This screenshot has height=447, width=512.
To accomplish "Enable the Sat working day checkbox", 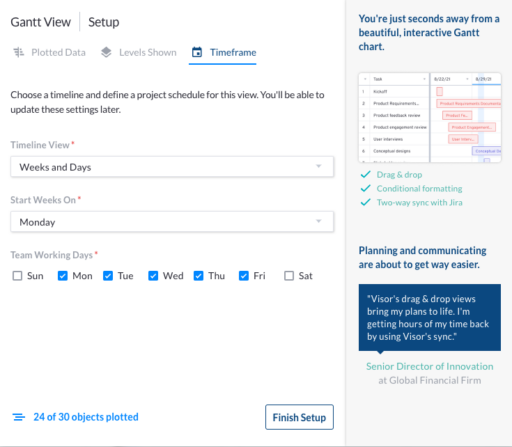I will click(289, 276).
